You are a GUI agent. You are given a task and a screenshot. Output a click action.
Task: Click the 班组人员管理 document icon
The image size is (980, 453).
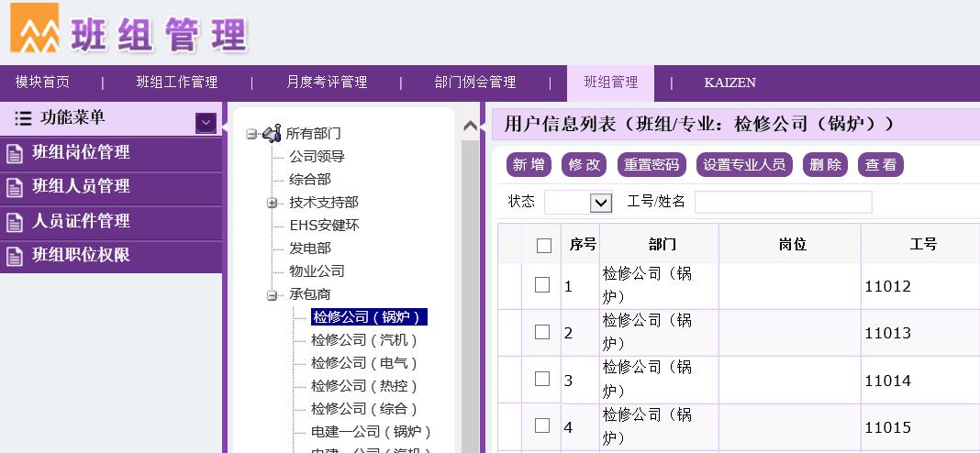click(x=15, y=187)
